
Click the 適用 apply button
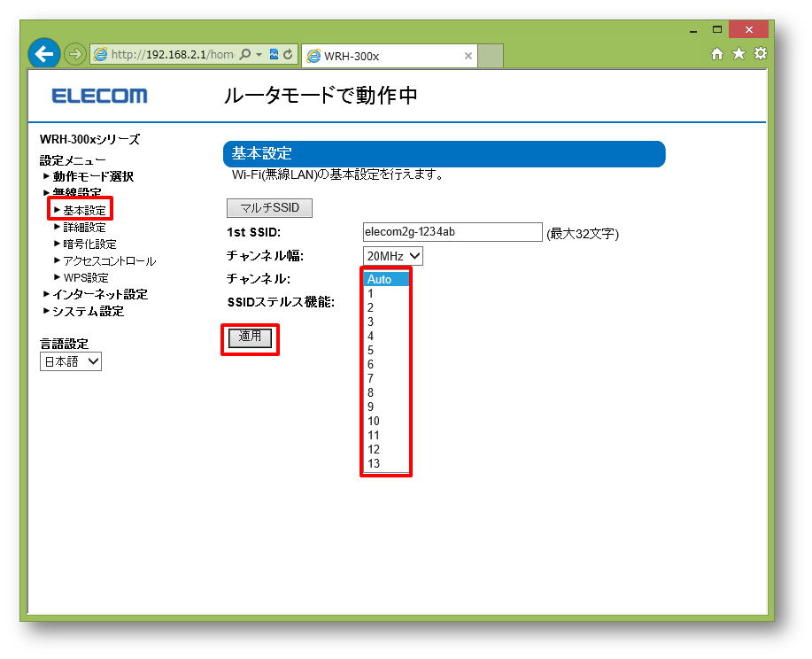point(250,337)
